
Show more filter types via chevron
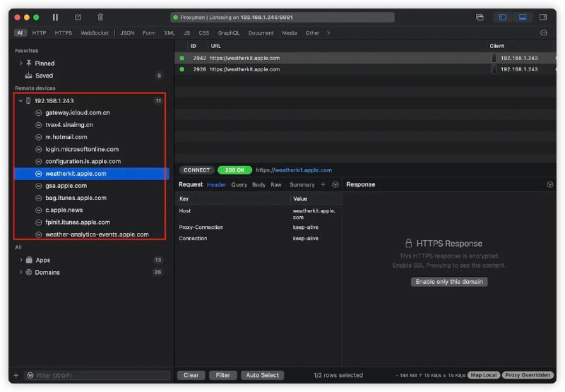point(328,32)
